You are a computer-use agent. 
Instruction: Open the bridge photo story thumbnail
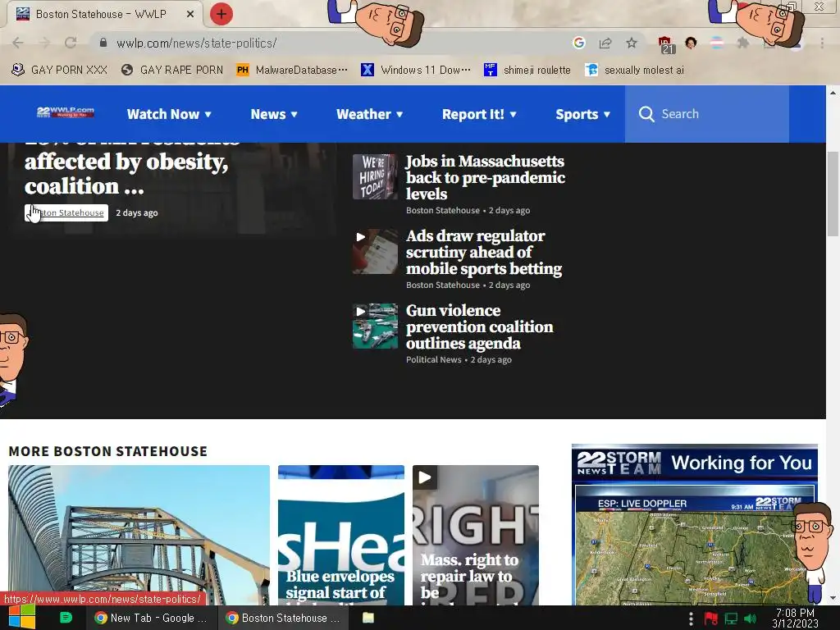point(139,535)
